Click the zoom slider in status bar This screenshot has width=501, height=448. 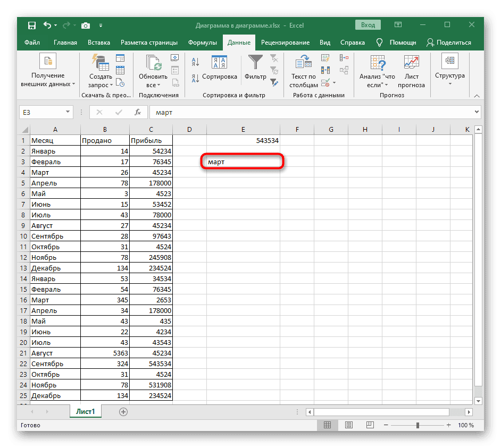417,425
